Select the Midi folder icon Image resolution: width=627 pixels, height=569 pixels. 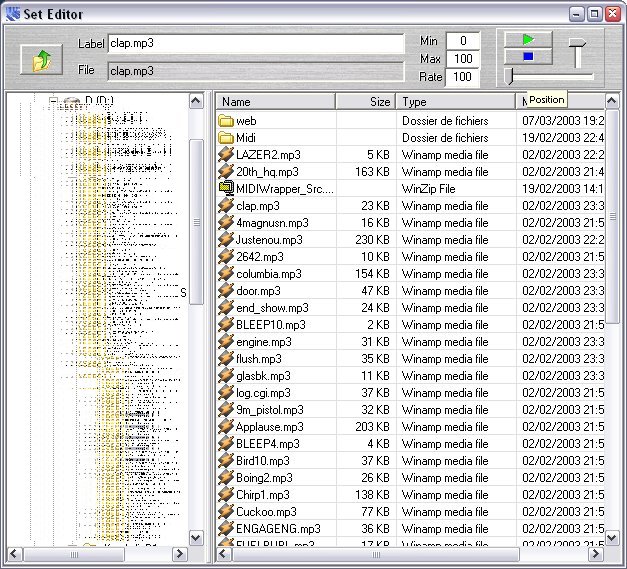[x=226, y=138]
